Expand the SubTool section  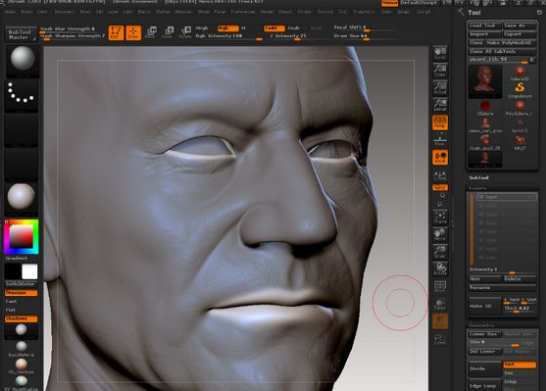point(478,178)
